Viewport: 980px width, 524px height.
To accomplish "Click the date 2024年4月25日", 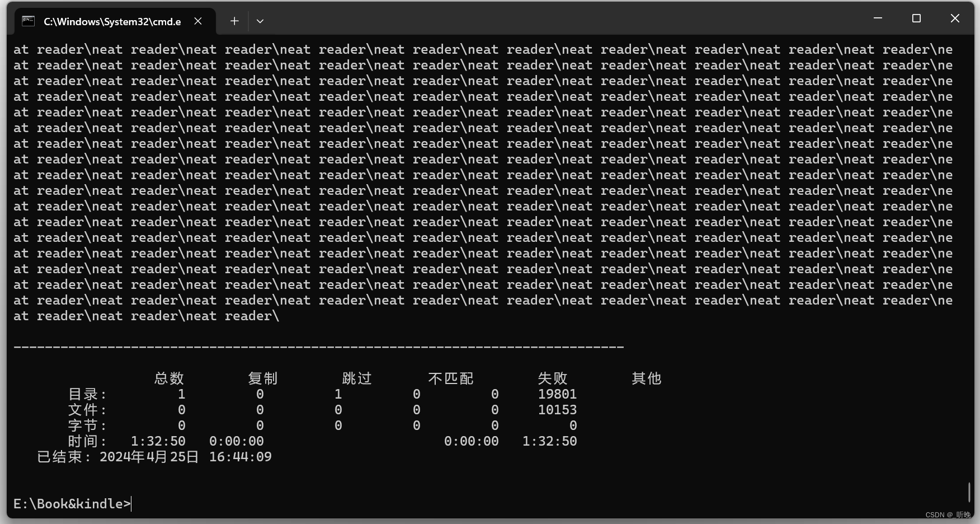I will 149,457.
